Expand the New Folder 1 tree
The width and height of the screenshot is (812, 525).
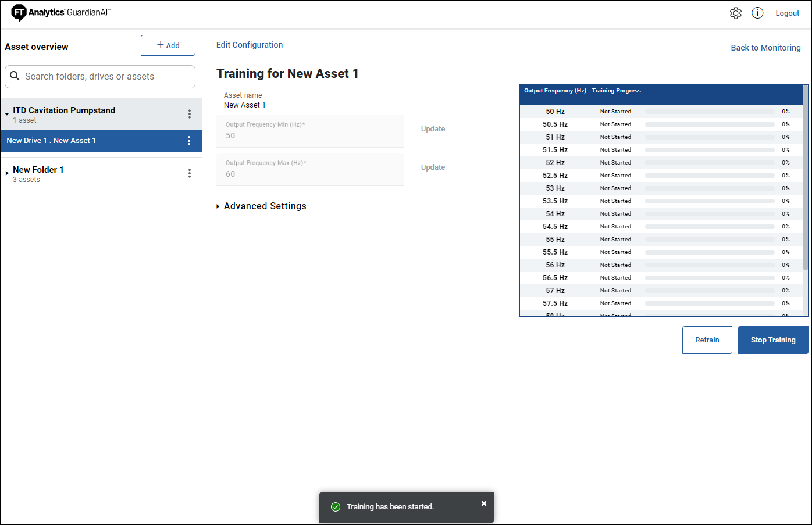tap(7, 173)
